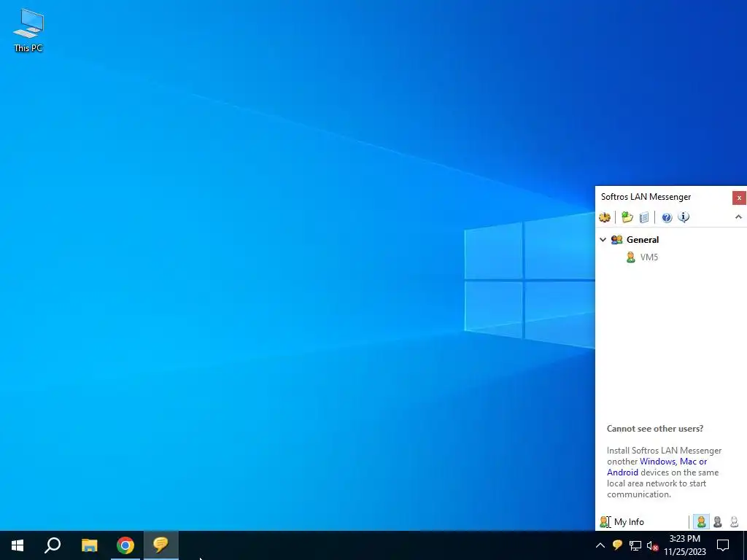Open the Action Center notifications icon
The height and width of the screenshot is (560, 747).
pyautogui.click(x=723, y=545)
